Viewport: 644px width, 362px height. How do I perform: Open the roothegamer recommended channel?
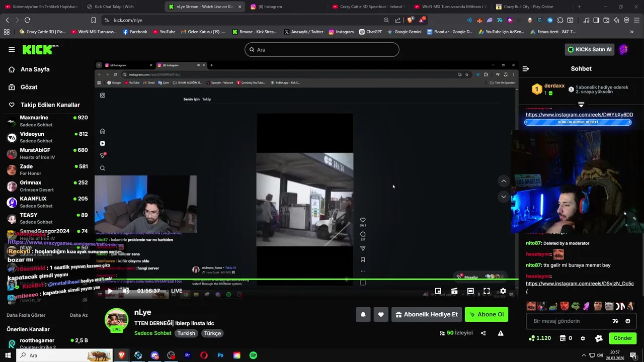tap(47, 343)
